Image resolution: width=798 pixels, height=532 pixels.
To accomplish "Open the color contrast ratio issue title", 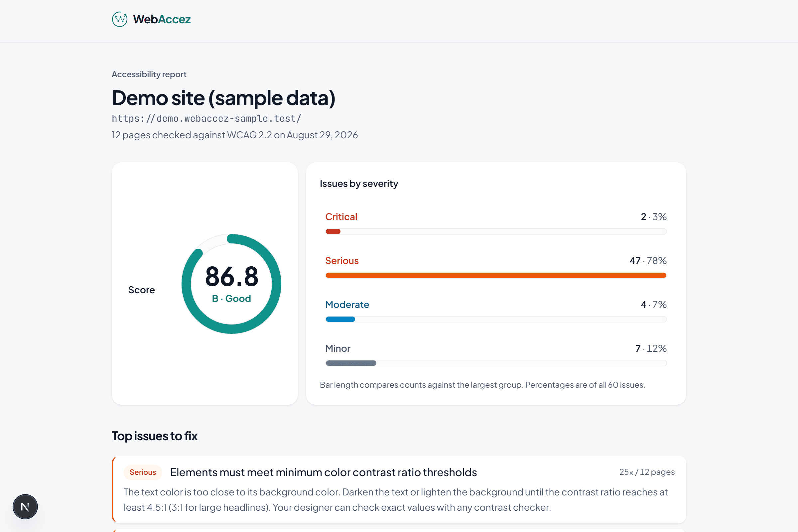I will (x=323, y=472).
